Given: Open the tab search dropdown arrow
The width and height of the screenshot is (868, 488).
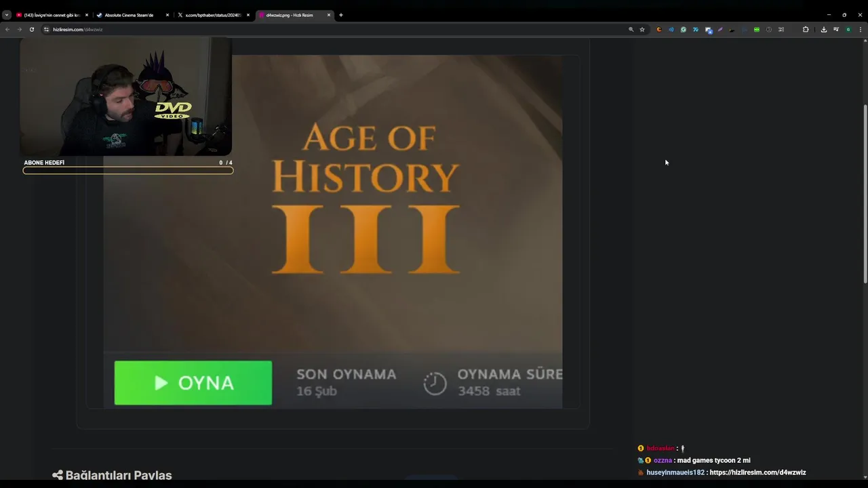Looking at the screenshot, I should click(x=7, y=15).
